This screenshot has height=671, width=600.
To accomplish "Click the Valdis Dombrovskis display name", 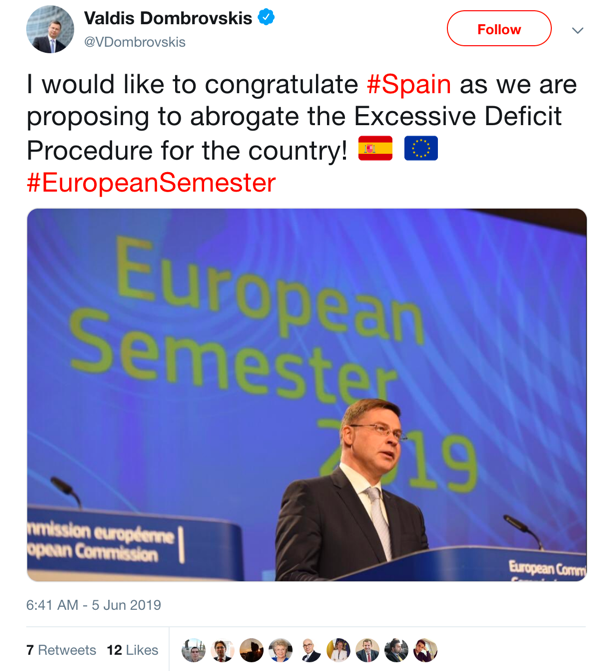I will 168,19.
